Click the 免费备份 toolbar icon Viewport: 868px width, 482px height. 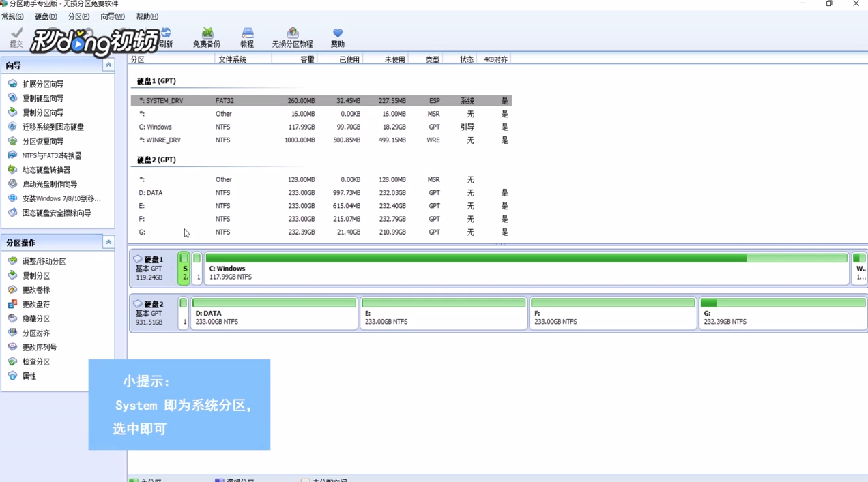click(207, 33)
